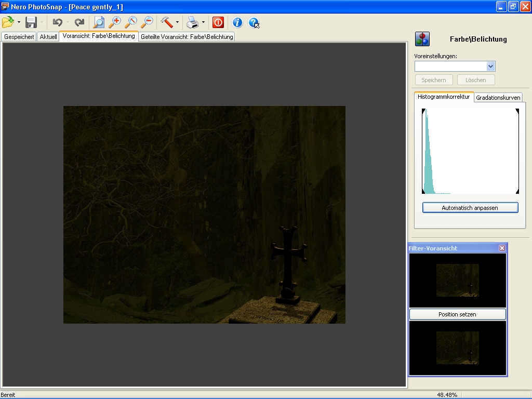The image size is (532, 399).
Task: Minimize the Nero PhotoSnap window
Action: [x=501, y=6]
